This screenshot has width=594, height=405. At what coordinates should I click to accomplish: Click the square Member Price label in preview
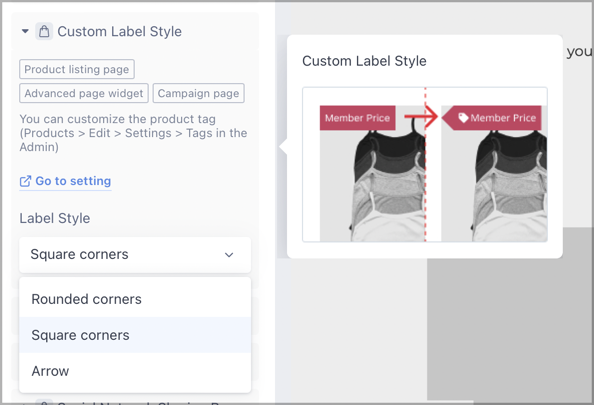358,118
